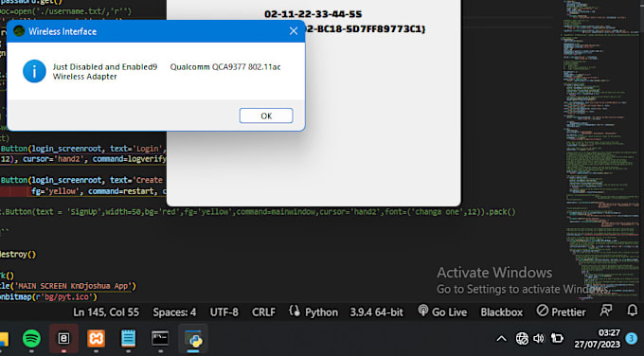This screenshot has height=356, width=644.
Task: Click the feedback icon in status bar
Action: point(606,311)
